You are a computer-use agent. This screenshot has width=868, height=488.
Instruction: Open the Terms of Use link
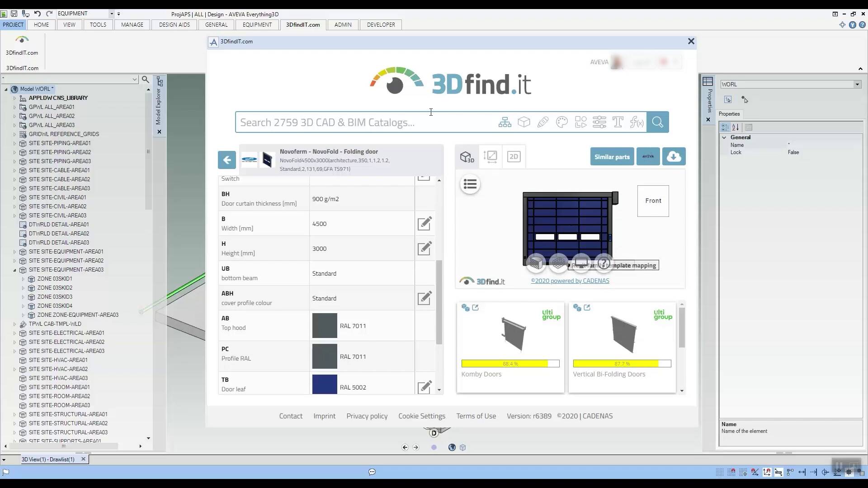click(x=476, y=416)
